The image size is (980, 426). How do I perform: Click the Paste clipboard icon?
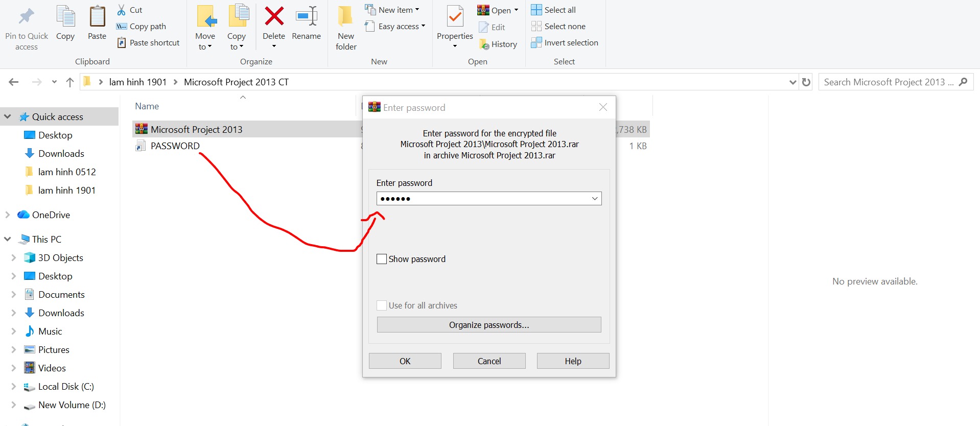[x=97, y=17]
